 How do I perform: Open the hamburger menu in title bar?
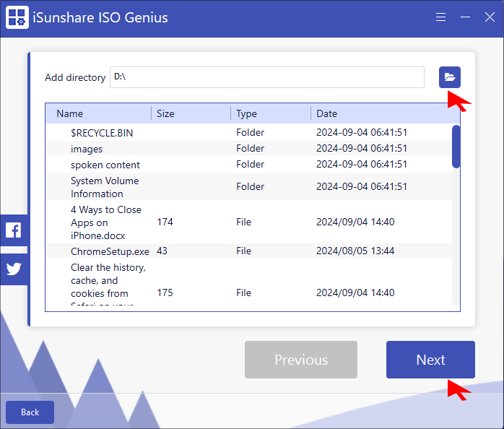[x=440, y=17]
